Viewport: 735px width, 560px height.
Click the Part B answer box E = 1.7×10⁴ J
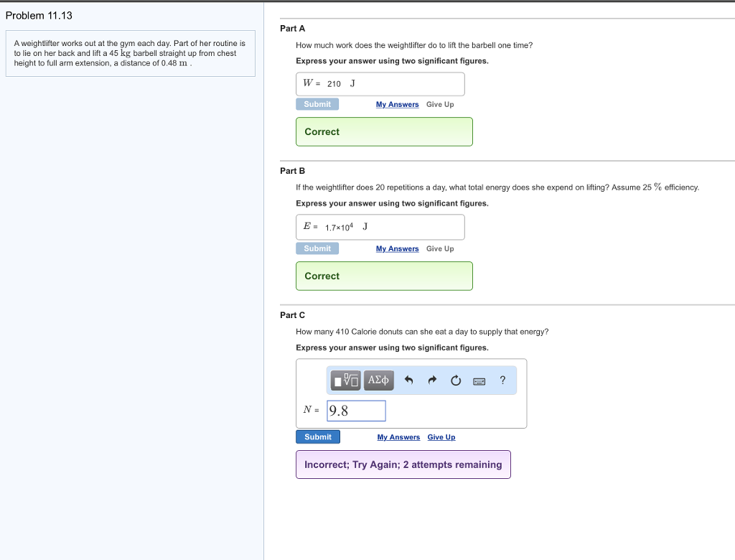point(380,227)
